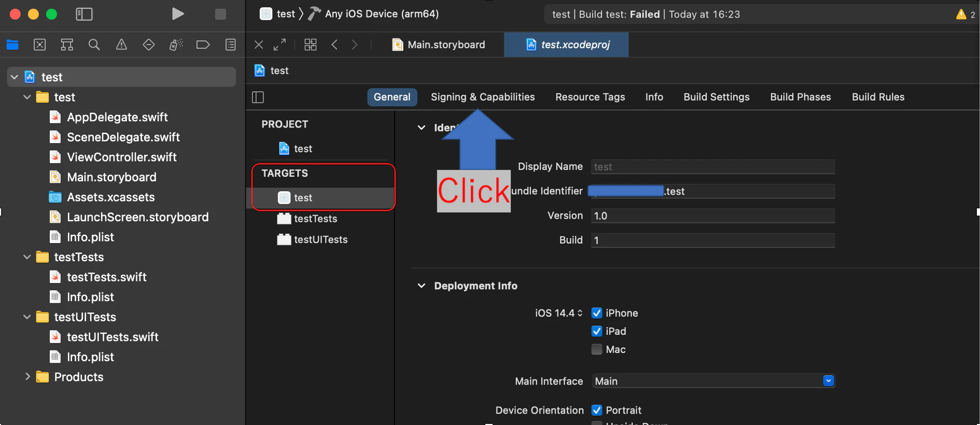Choose the test scheme in the toolbar
This screenshot has width=980, height=425.
click(x=277, y=14)
